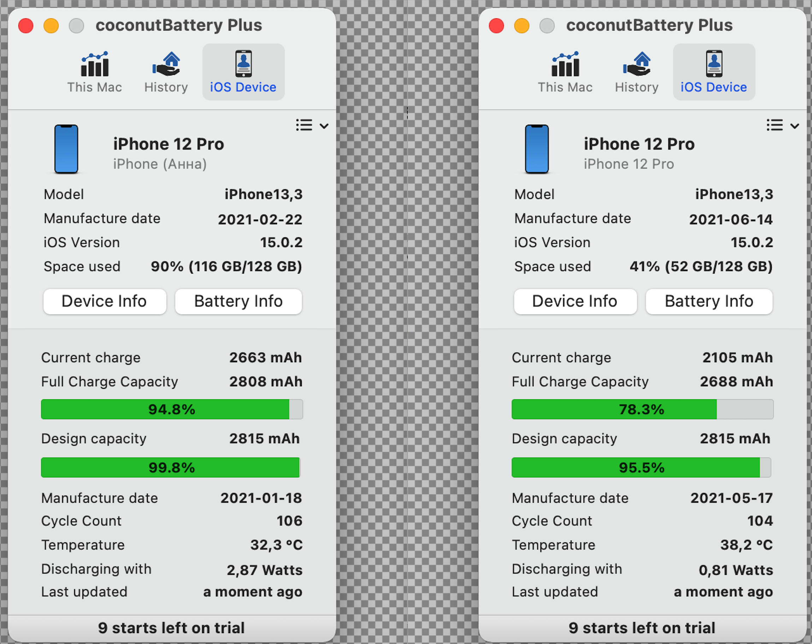Click trial notice in left window footer
Image resolution: width=812 pixels, height=644 pixels.
tap(171, 628)
